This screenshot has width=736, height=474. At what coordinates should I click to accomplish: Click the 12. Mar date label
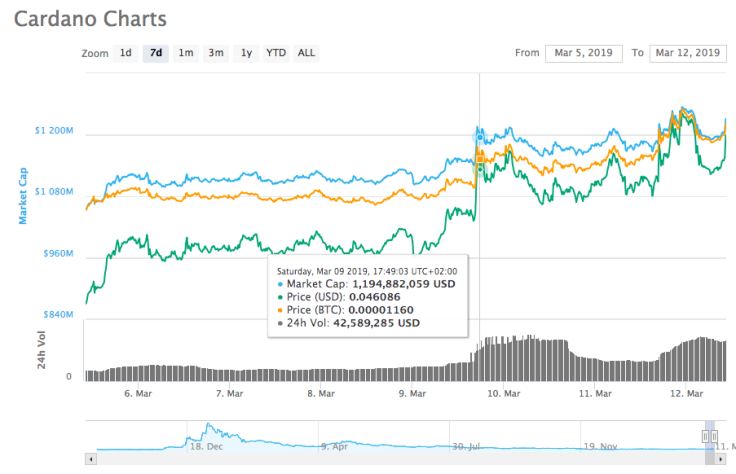(687, 394)
